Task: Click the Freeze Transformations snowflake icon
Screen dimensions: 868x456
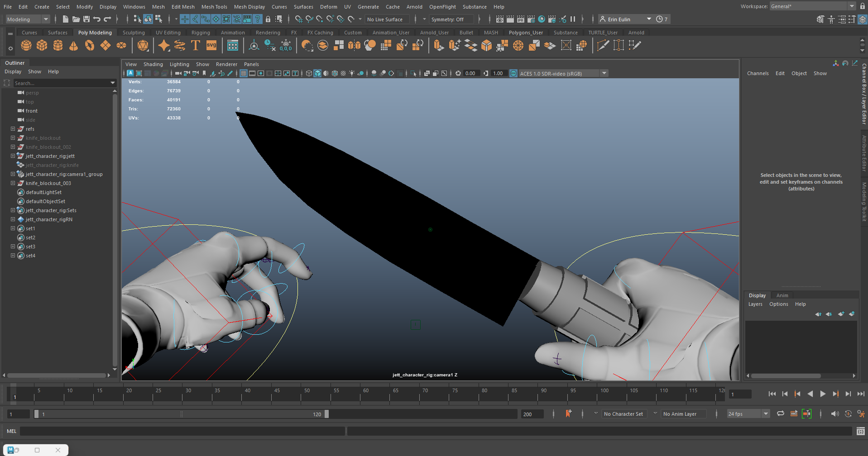Action: pyautogui.click(x=286, y=45)
